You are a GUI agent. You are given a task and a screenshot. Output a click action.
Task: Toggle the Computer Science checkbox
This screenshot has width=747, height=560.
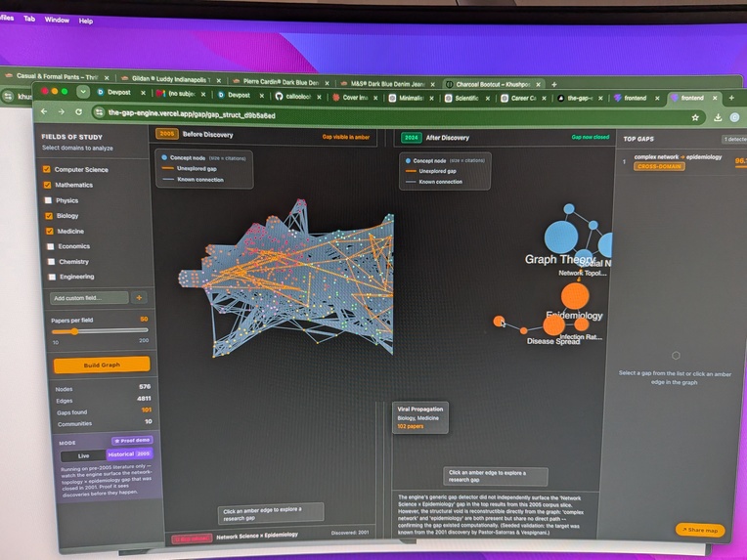(x=47, y=169)
